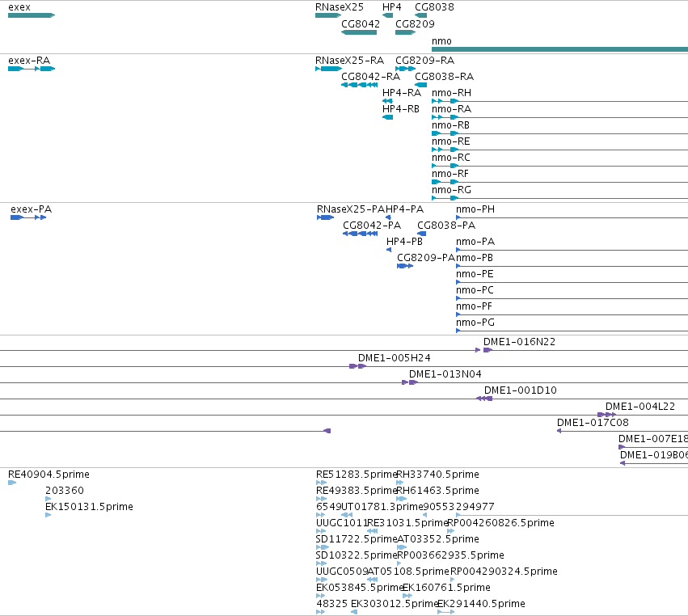Image resolution: width=688 pixels, height=616 pixels.
Task: Click the RE40904.5prime EST arrow
Action: pos(12,483)
